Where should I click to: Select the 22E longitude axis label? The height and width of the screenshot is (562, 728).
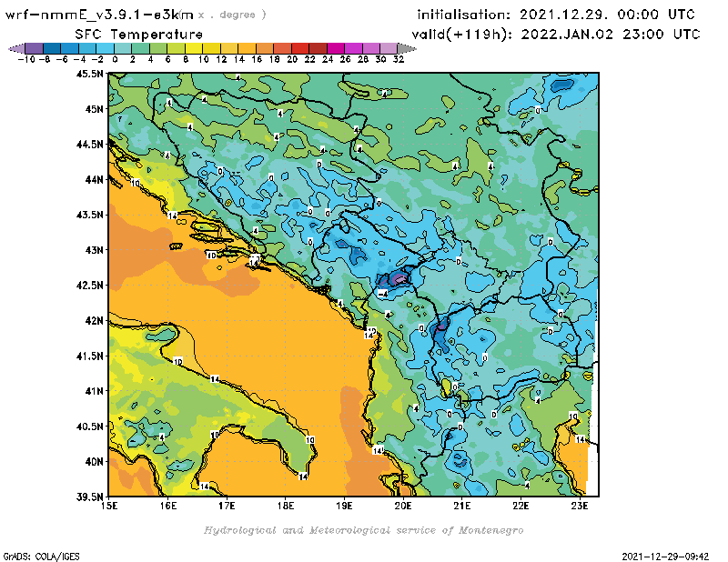click(521, 506)
